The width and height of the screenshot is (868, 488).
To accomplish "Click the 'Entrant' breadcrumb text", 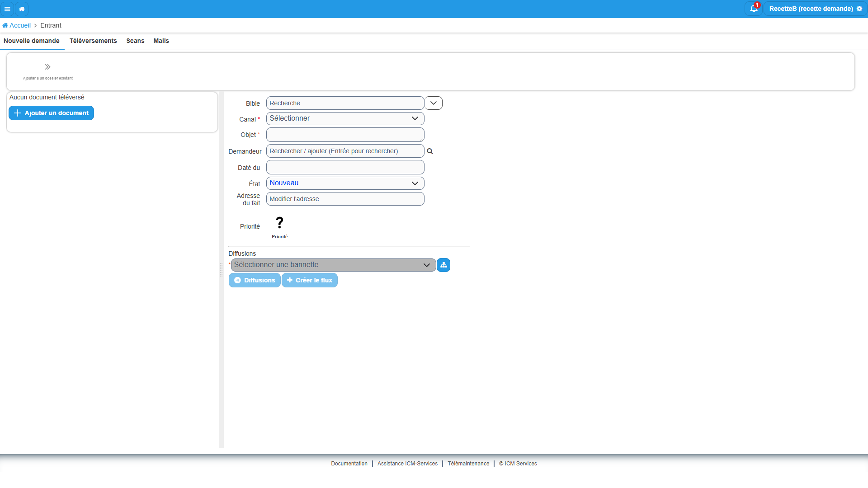I will point(51,25).
